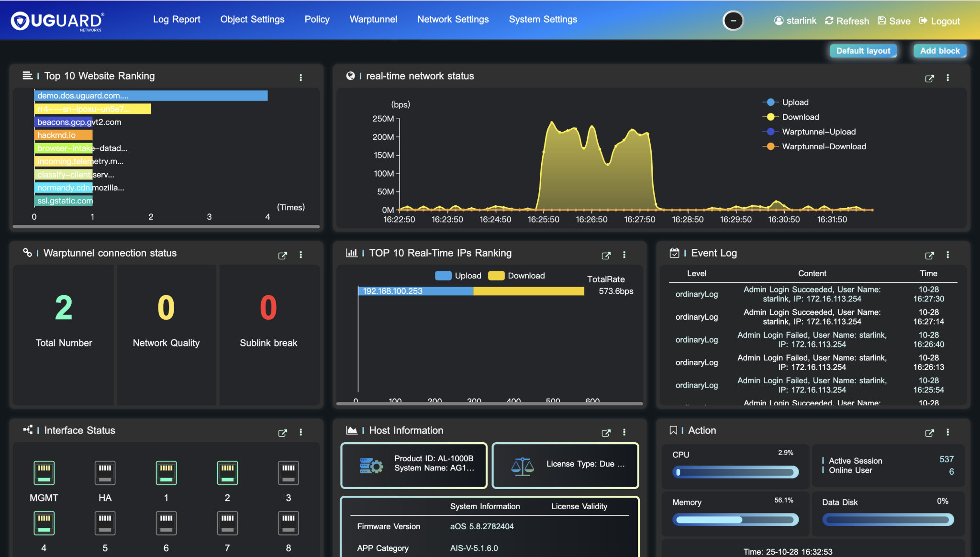This screenshot has height=557, width=980.
Task: Open real-time network status in new window
Action: [x=929, y=78]
